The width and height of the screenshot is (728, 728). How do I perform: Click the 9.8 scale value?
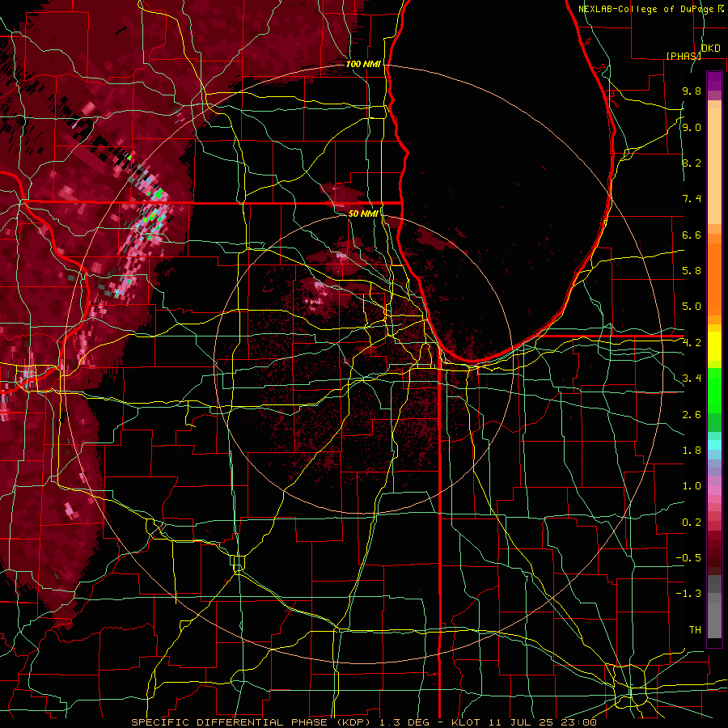pos(692,91)
